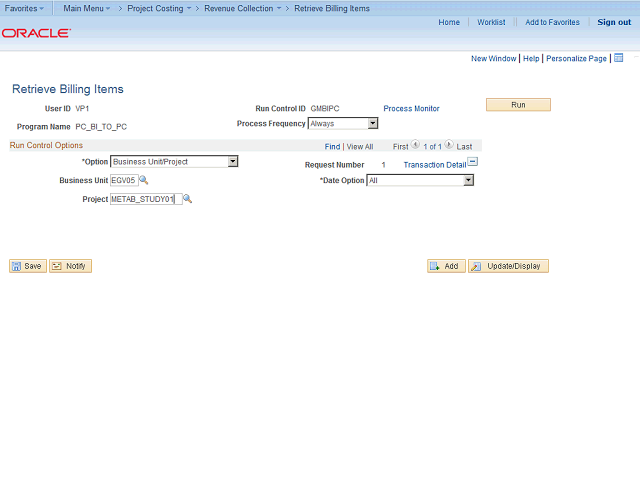
Task: Click 'Last' navigation text
Action: [x=464, y=147]
